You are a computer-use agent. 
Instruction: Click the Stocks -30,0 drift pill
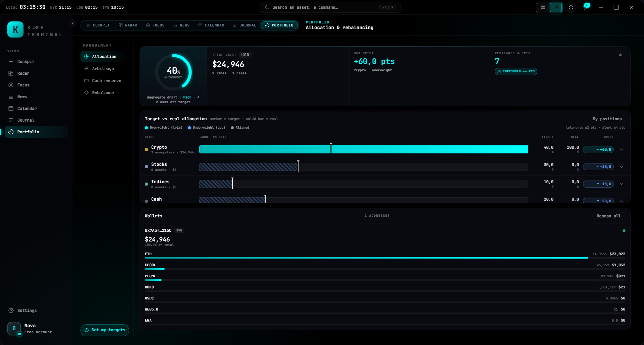598,167
